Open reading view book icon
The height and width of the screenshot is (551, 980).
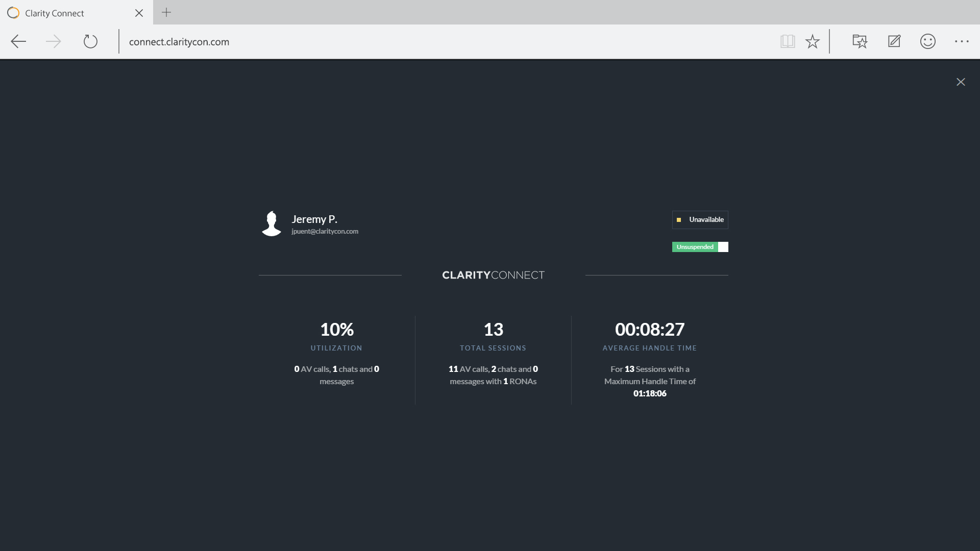pyautogui.click(x=788, y=41)
